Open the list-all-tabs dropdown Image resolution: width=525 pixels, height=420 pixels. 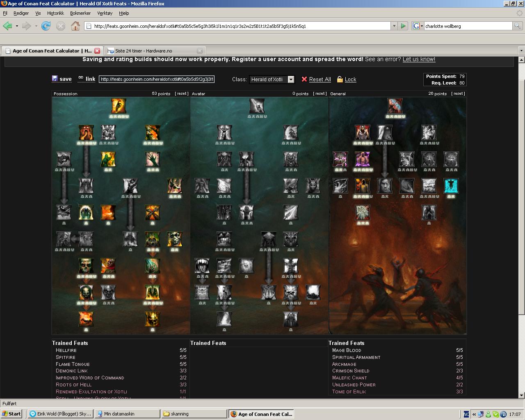click(x=521, y=51)
